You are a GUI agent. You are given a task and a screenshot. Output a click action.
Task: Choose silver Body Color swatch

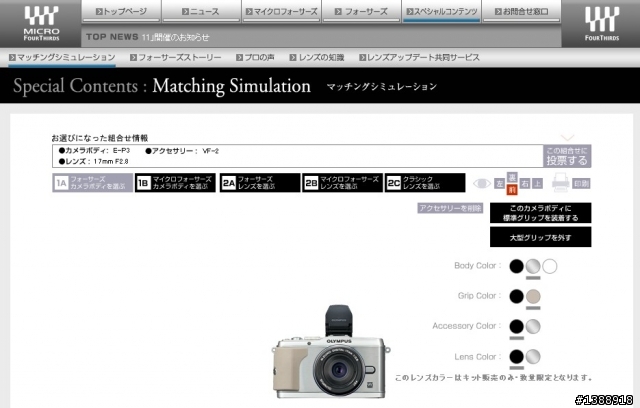pos(533,266)
